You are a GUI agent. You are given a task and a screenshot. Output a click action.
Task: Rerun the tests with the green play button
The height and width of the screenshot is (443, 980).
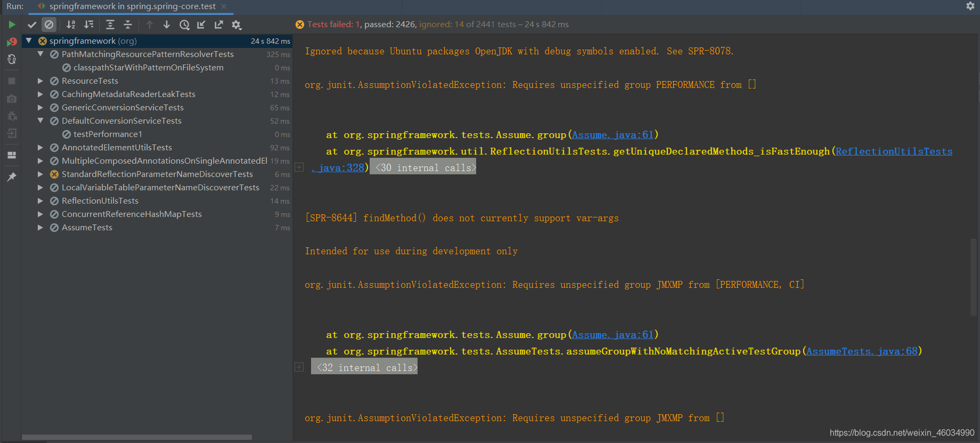tap(12, 25)
